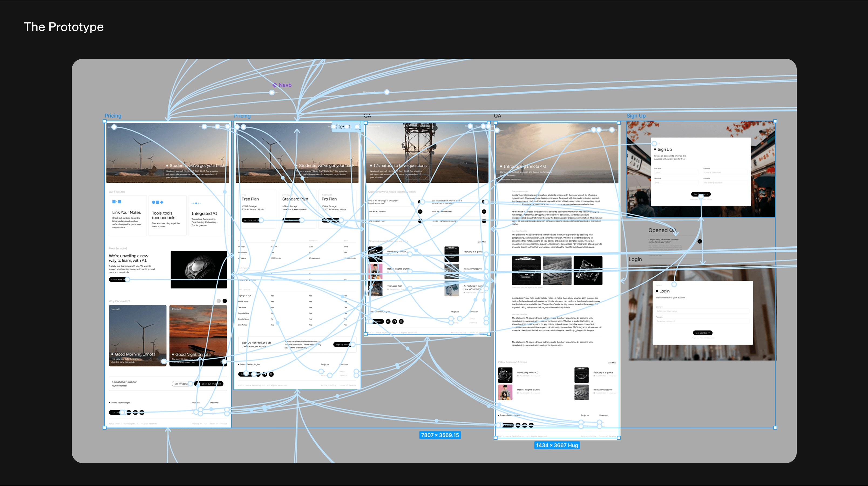Expand the 'What are A.I. Tokens?' question
The height and width of the screenshot is (486, 868).
tap(420, 212)
